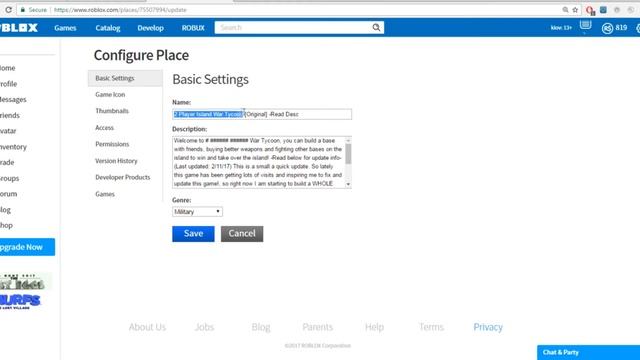Open the Developer Products tab
This screenshot has width=640, height=360.
pyautogui.click(x=123, y=177)
